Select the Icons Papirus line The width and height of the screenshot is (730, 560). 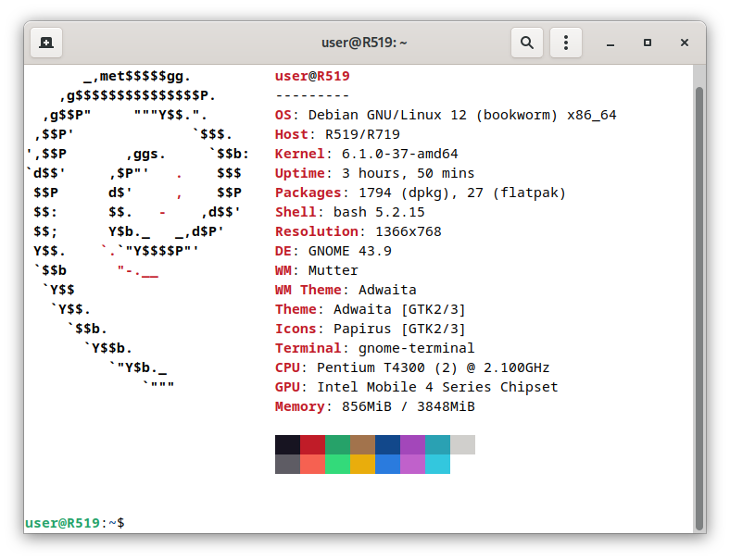[x=371, y=329]
